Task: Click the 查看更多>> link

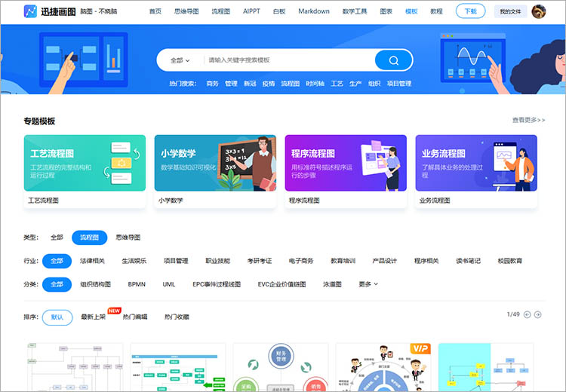Action: pyautogui.click(x=528, y=120)
